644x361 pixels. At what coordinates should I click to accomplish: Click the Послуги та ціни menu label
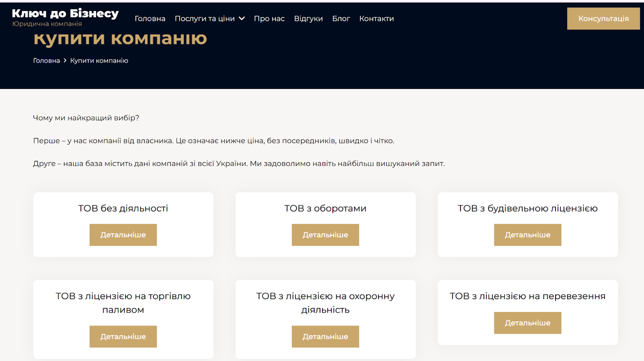[204, 19]
